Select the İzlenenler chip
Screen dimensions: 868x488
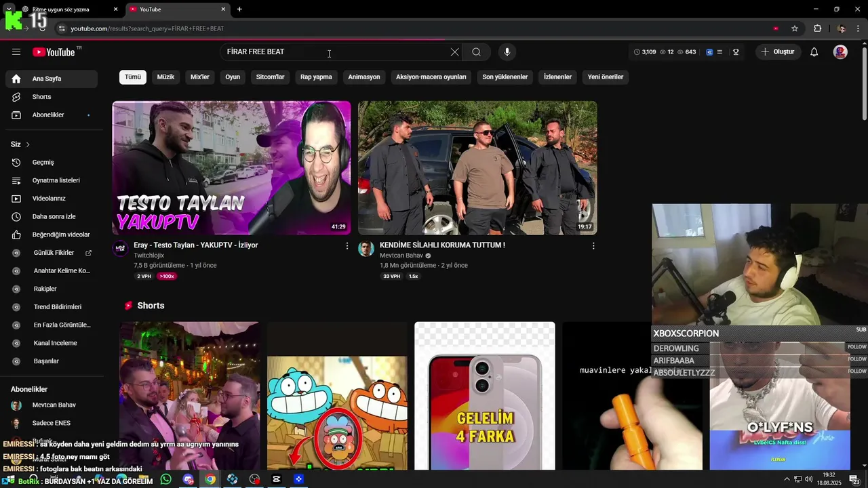pos(557,77)
